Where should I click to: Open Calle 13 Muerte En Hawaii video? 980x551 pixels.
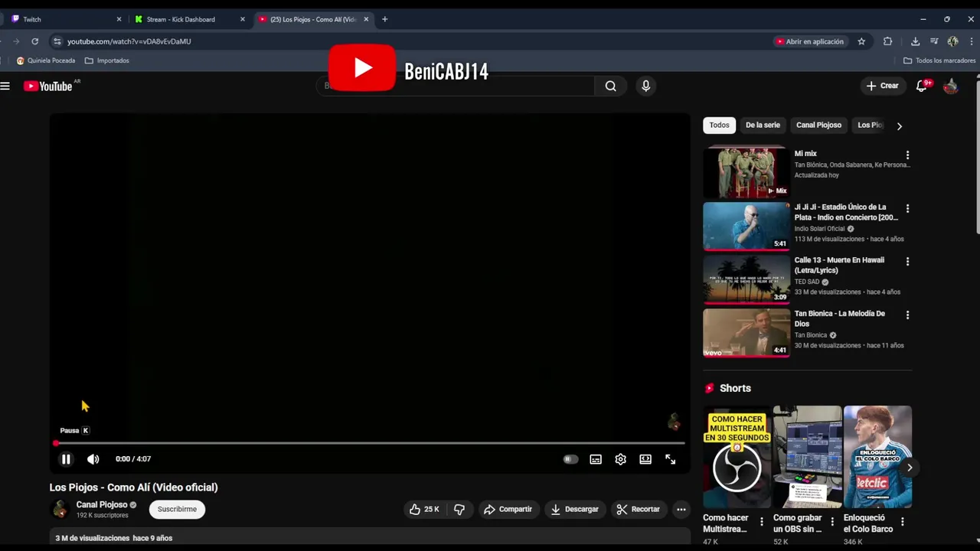point(746,279)
